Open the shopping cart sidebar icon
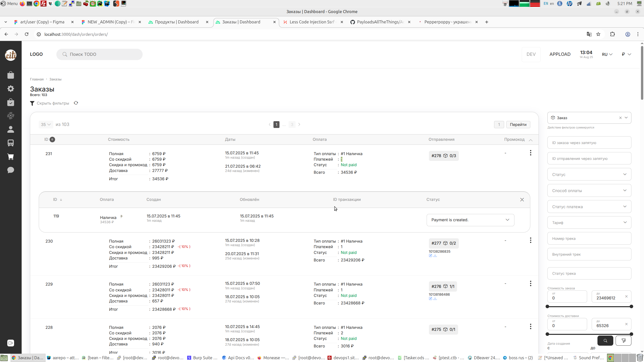 11,157
